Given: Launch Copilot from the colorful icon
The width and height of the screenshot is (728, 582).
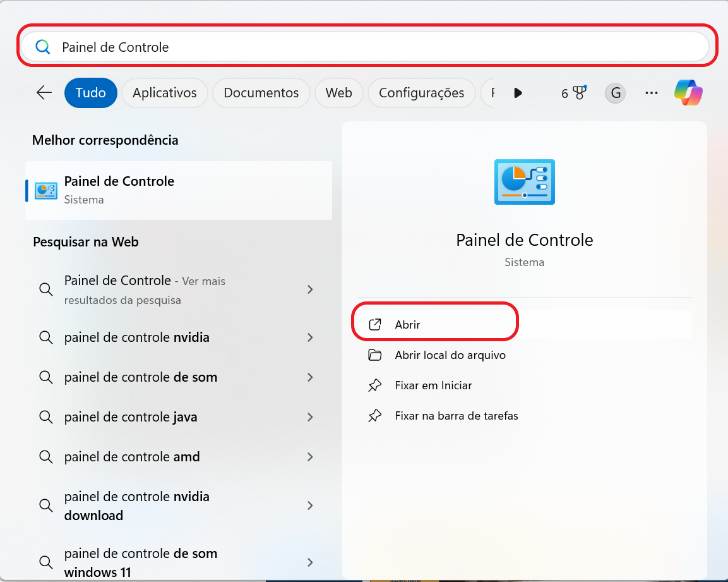Looking at the screenshot, I should (688, 92).
